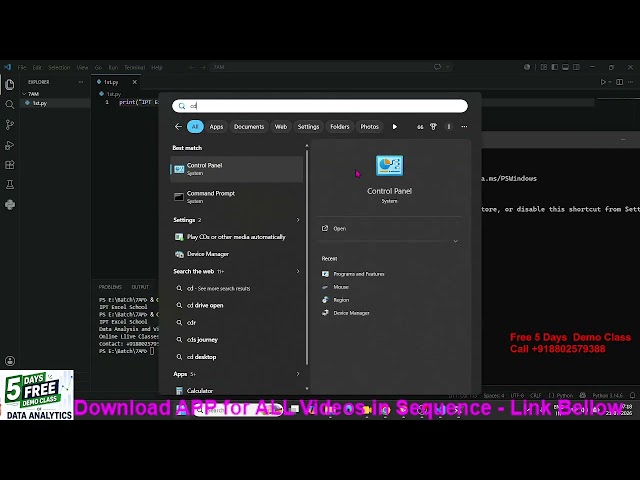The image size is (640, 480).
Task: Select the Photos search filter
Action: pos(369,127)
